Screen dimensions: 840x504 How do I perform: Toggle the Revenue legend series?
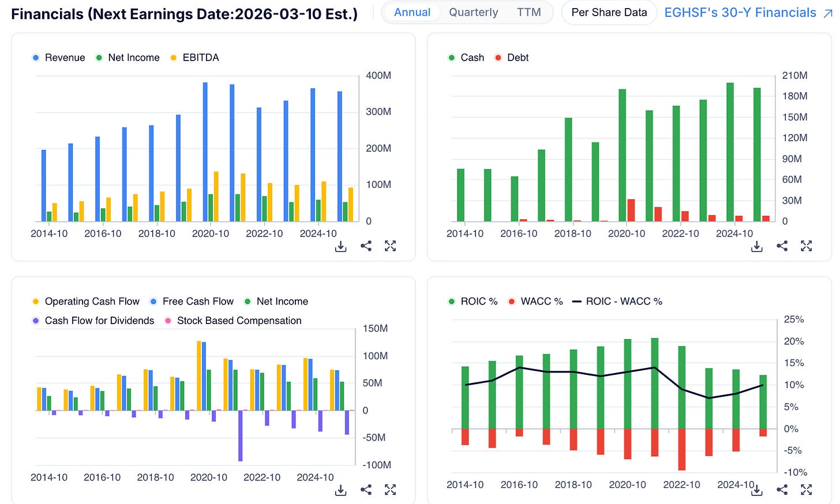(59, 58)
